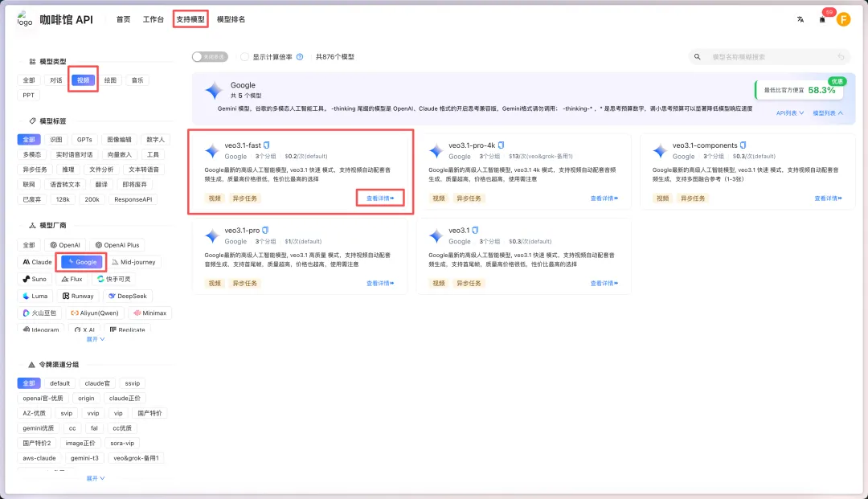
Task: Open 查看详情 for veo3.1-pro
Action: [x=380, y=283]
